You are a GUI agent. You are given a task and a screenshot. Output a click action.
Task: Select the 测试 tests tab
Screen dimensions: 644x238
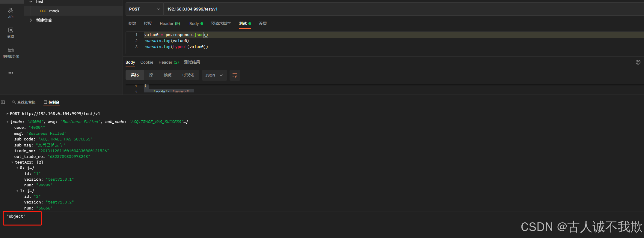click(x=245, y=24)
